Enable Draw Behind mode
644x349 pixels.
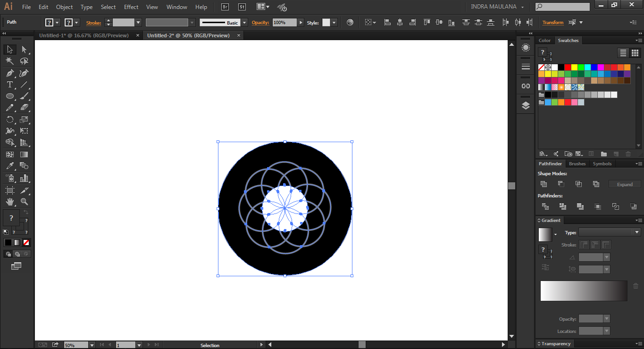(x=17, y=254)
